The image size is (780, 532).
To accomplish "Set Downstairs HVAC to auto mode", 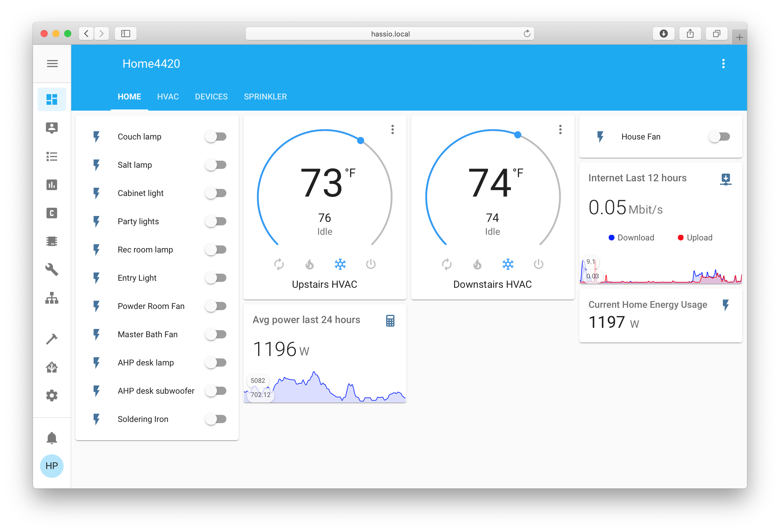I will click(447, 264).
